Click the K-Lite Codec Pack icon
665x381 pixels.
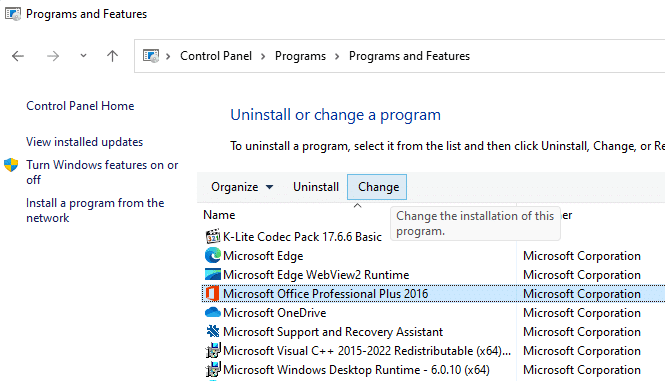(212, 236)
